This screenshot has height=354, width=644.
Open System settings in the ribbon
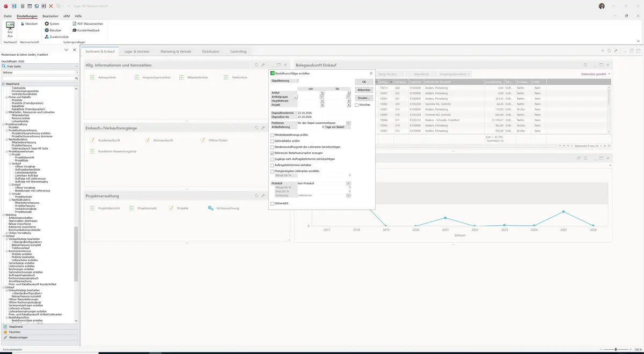click(x=52, y=24)
